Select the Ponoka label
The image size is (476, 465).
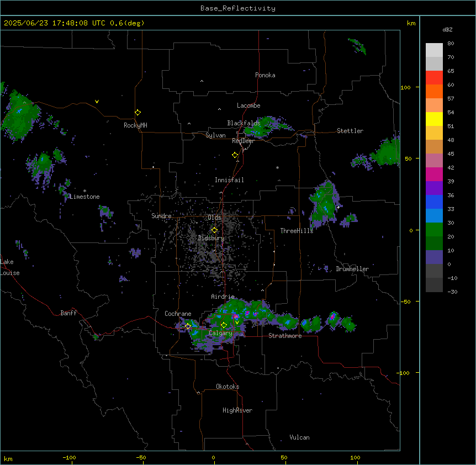point(265,75)
